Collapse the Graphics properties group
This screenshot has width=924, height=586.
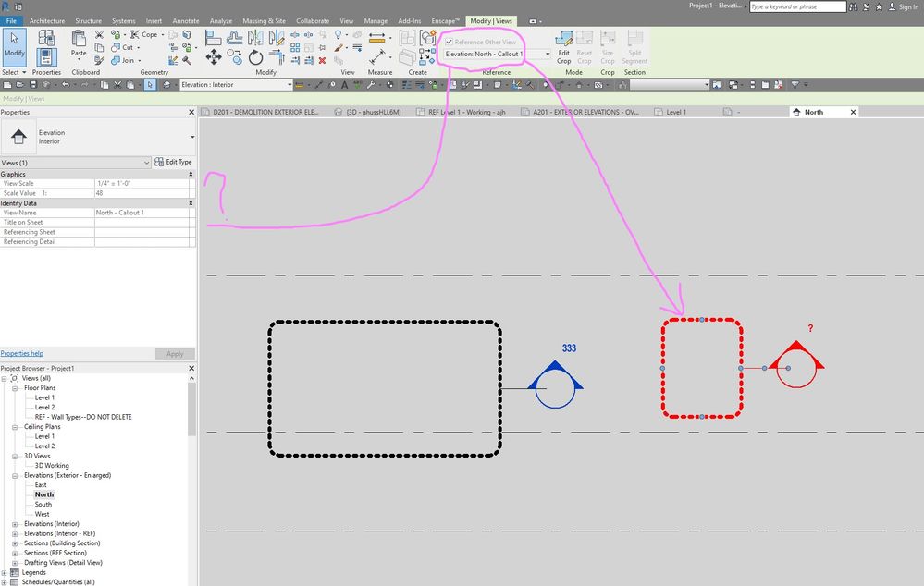191,175
